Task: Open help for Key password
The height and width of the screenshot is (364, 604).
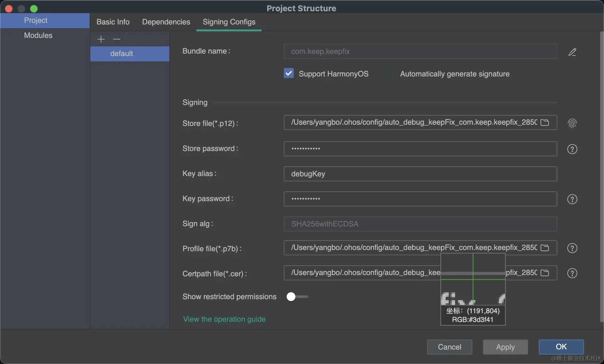Action: click(572, 199)
